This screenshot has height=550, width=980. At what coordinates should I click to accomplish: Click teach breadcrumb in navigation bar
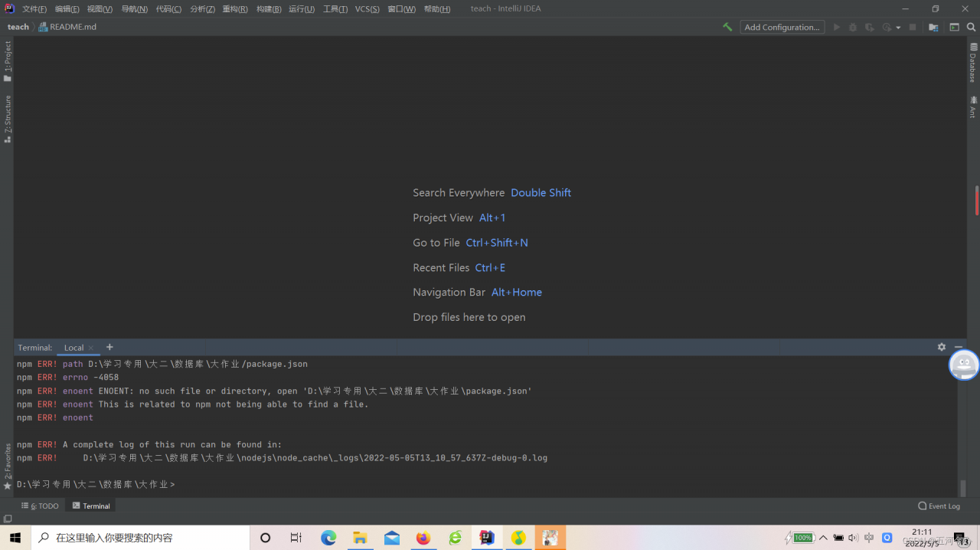(x=18, y=27)
